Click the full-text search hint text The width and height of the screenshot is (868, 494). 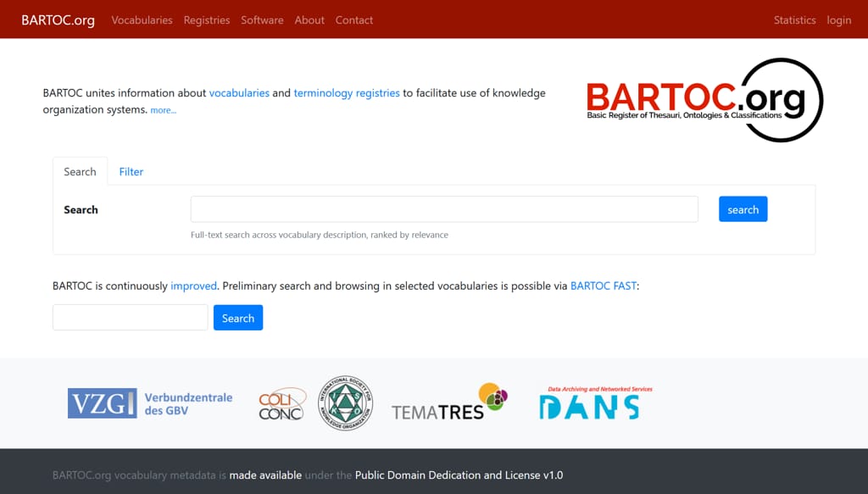click(320, 235)
